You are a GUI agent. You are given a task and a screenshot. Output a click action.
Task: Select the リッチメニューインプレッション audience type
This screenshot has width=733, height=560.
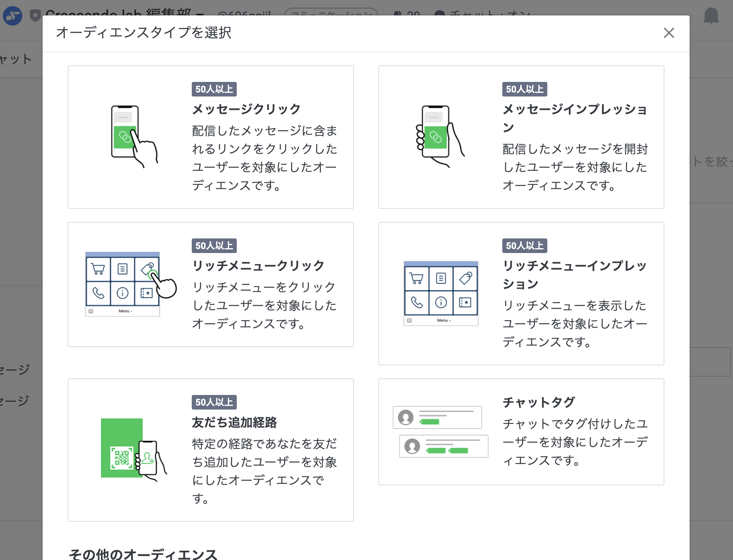(521, 293)
